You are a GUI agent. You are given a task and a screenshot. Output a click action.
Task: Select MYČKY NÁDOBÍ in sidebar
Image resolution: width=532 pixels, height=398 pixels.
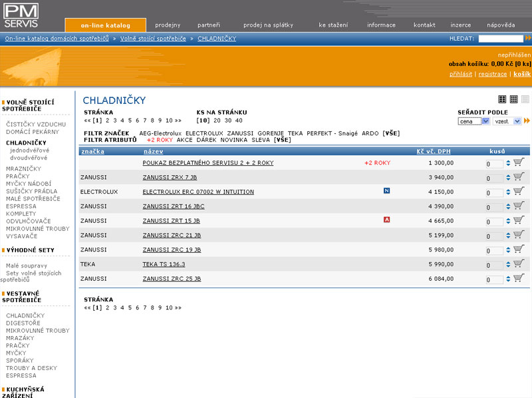pos(29,184)
